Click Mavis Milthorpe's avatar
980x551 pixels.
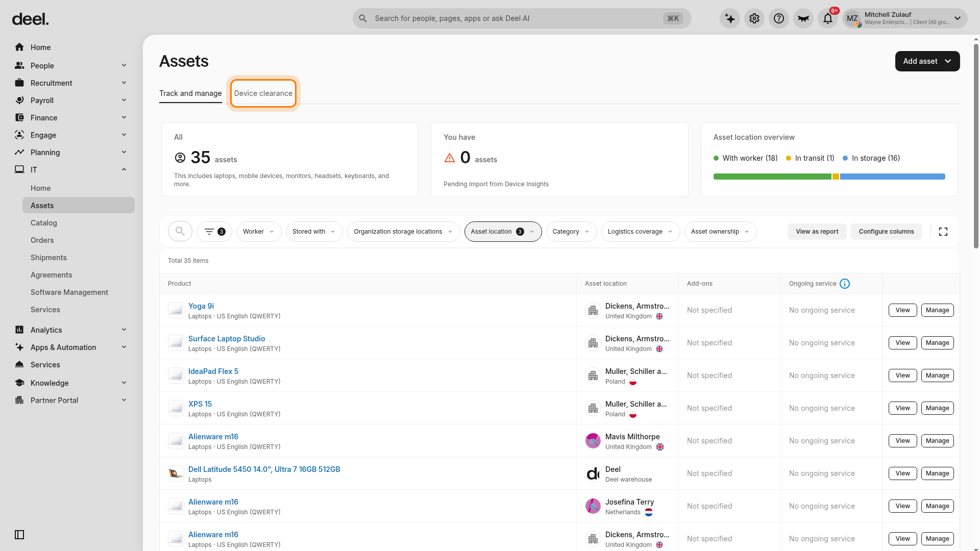tap(593, 441)
